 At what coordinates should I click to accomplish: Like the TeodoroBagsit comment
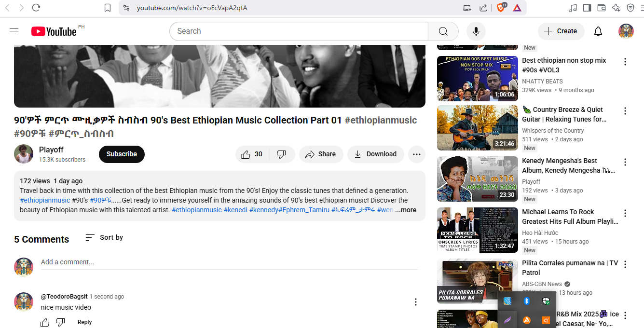(x=45, y=322)
